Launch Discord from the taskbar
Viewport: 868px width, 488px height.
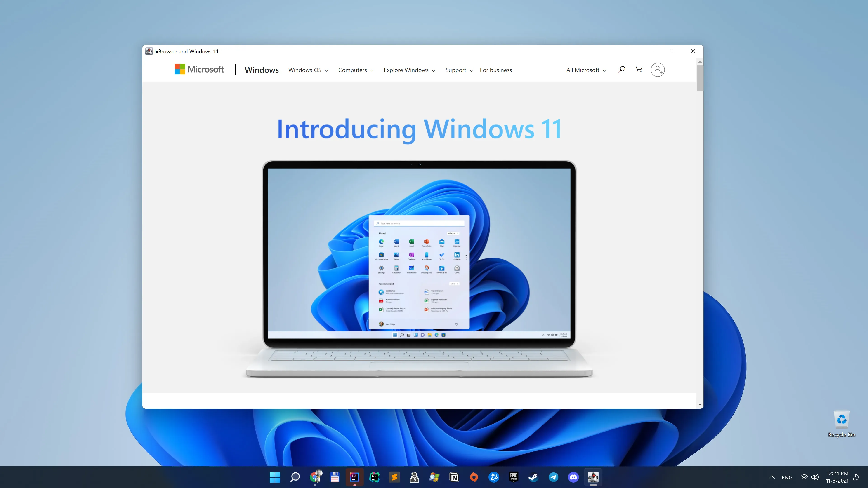coord(573,477)
